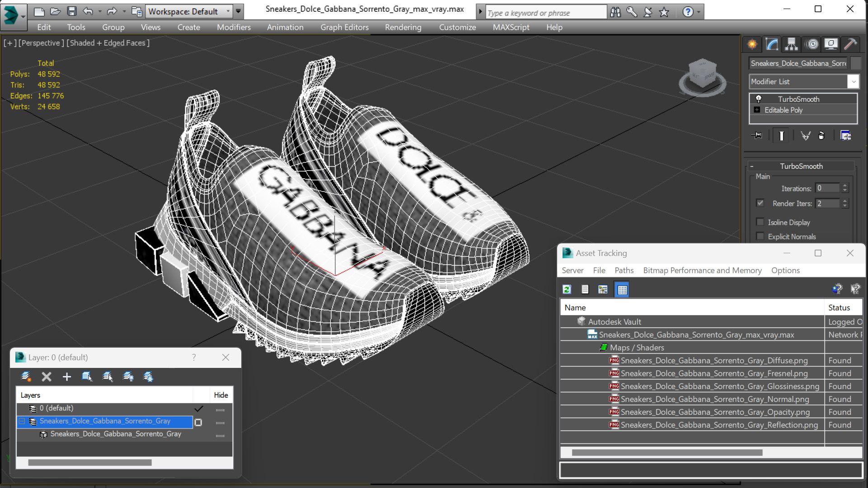
Task: Click the New Scene file icon
Action: [39, 11]
